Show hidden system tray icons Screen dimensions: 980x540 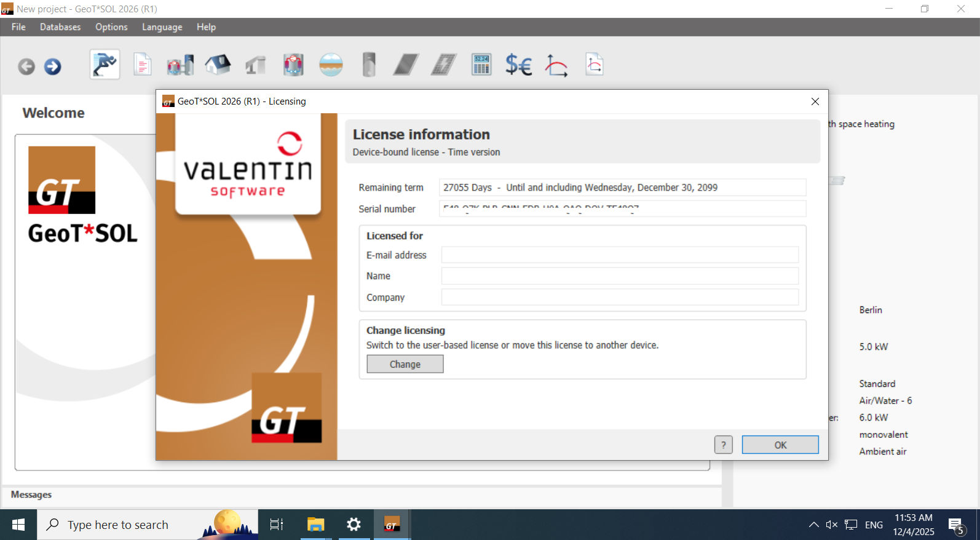(x=813, y=525)
